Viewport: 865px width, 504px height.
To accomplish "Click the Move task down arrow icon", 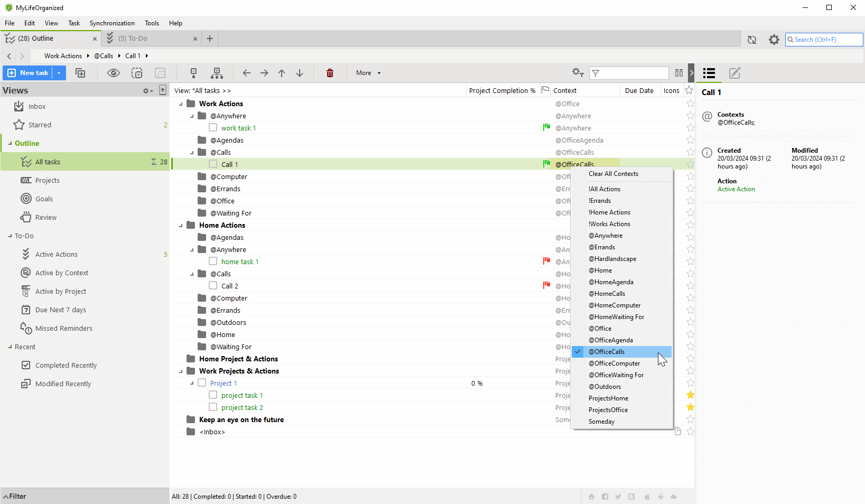I will point(300,73).
